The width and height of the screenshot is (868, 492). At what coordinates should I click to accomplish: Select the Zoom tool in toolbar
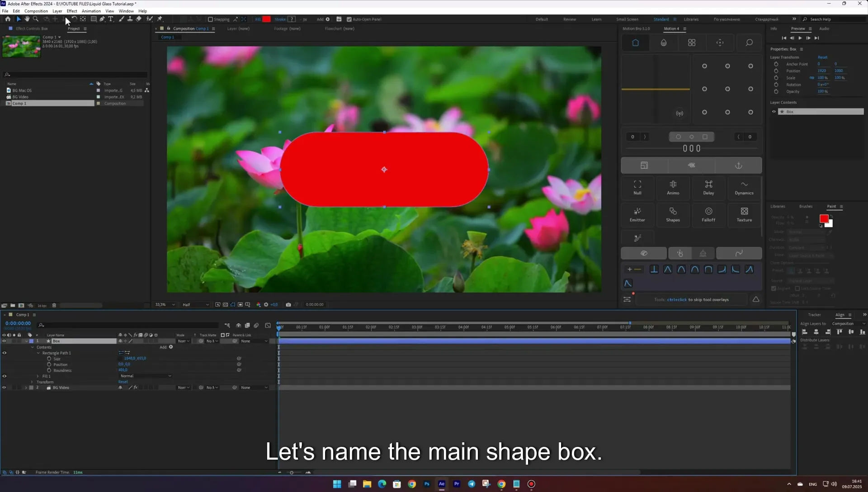pyautogui.click(x=36, y=19)
